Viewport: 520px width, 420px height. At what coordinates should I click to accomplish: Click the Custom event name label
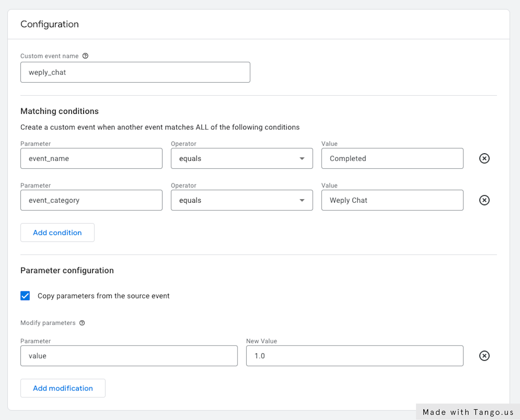(x=50, y=56)
